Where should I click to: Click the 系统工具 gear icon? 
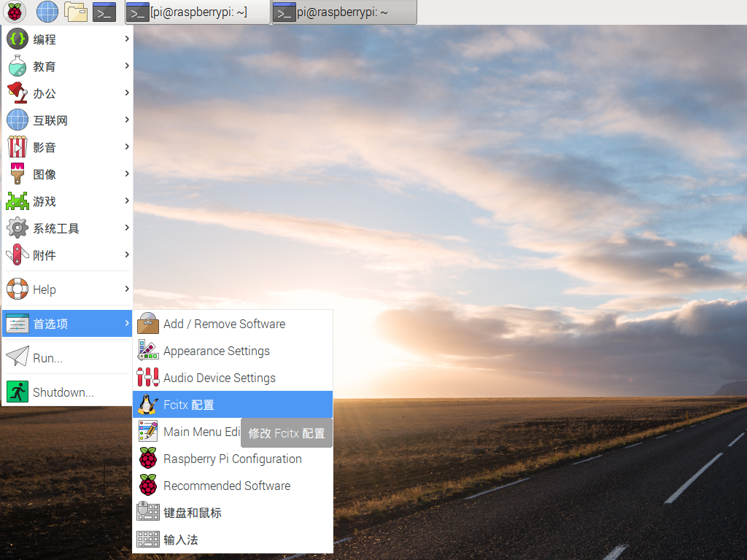pyautogui.click(x=18, y=227)
